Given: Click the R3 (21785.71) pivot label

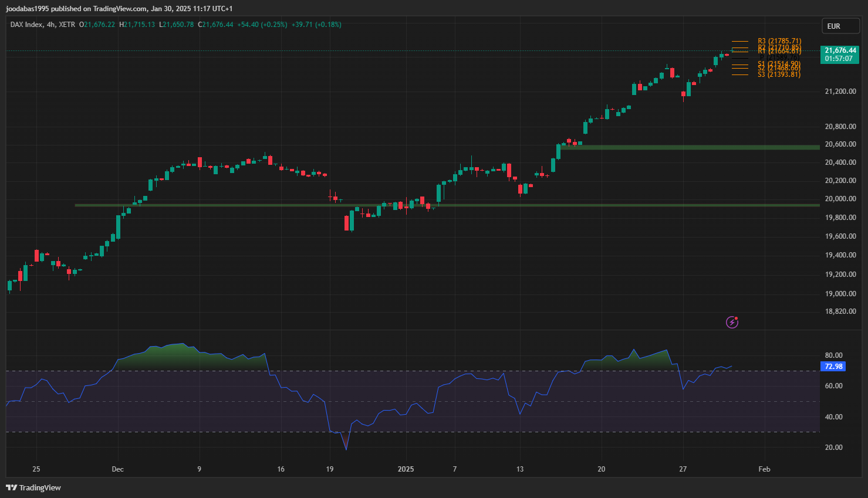Looking at the screenshot, I should coord(779,42).
